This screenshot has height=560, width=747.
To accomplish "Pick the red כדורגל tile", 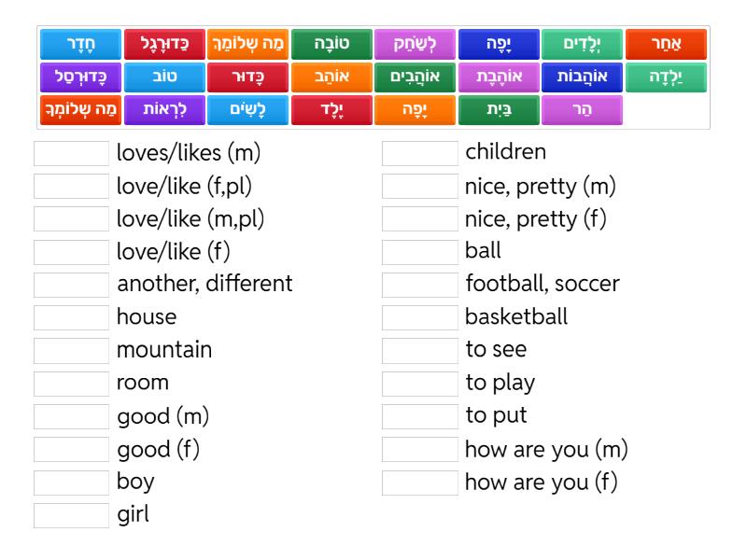I will (x=164, y=44).
